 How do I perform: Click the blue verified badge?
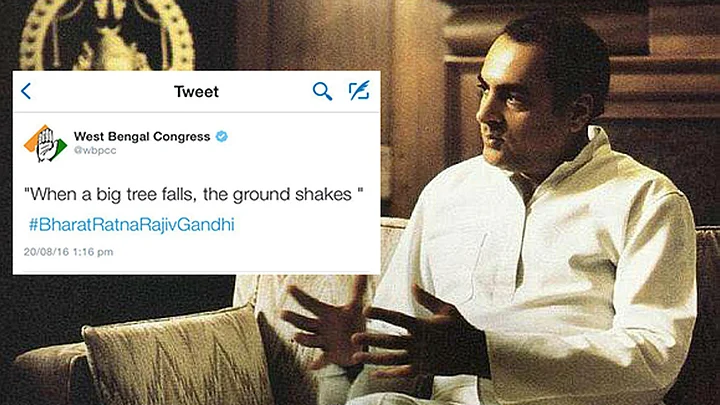[x=222, y=136]
